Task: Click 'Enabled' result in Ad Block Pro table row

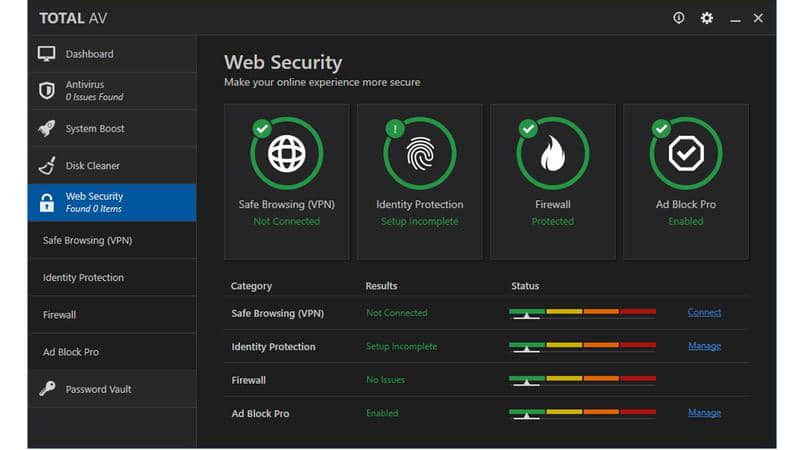Action: [382, 413]
